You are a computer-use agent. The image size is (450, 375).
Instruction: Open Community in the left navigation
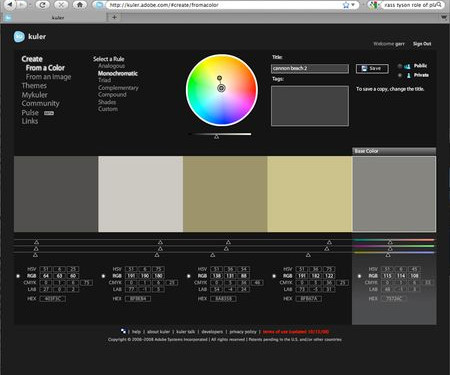tap(40, 104)
